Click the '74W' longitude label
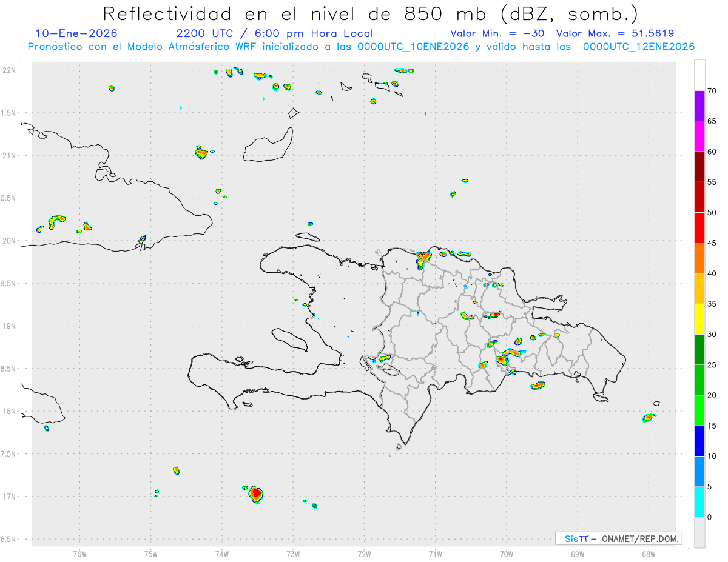 pyautogui.click(x=222, y=554)
